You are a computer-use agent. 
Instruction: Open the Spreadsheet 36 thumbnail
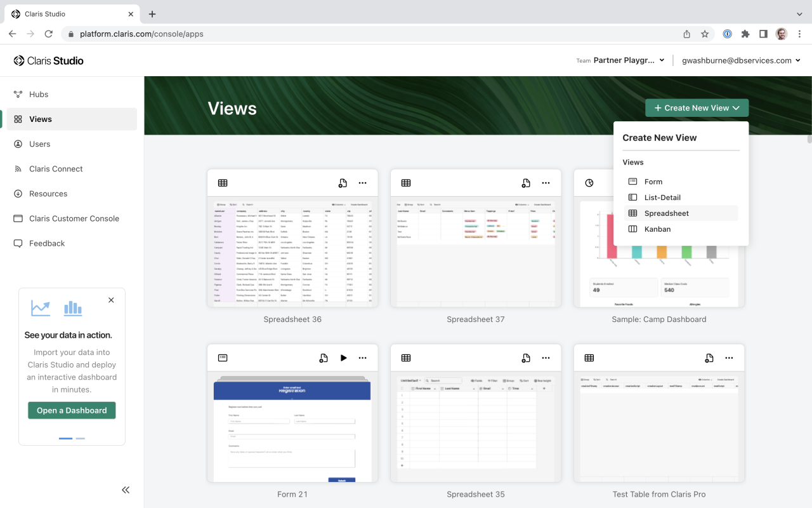[292, 252]
